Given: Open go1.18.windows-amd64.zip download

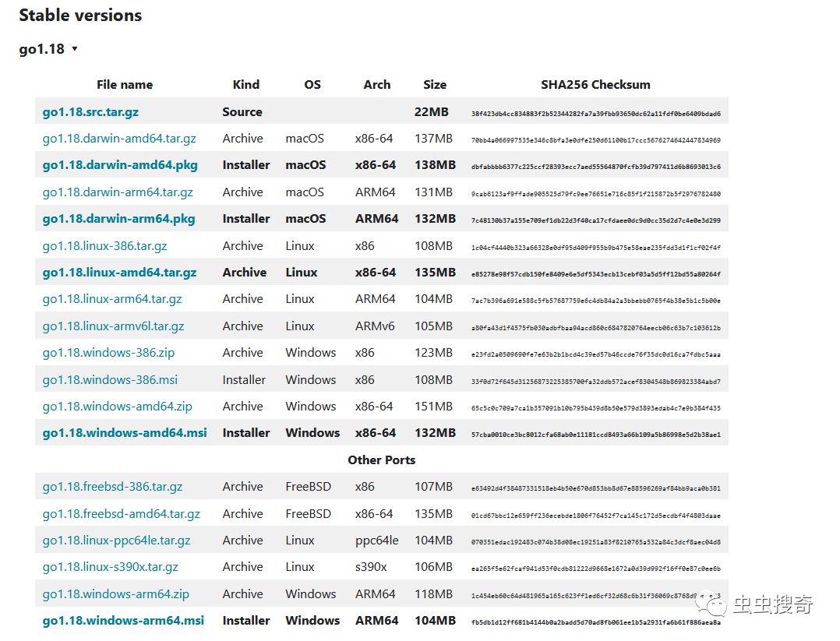Looking at the screenshot, I should pos(117,407).
